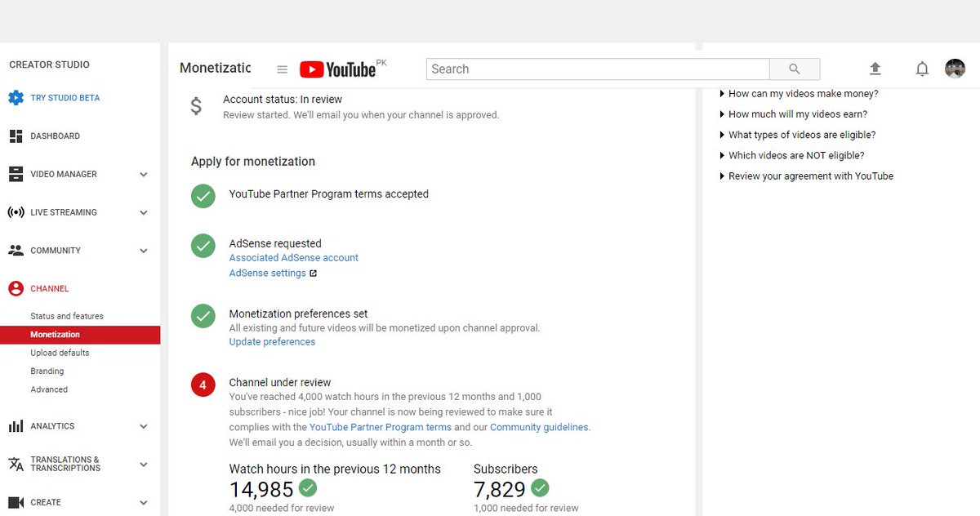Click the green check beside Monetization preferences set
The height and width of the screenshot is (516, 980).
pos(203,316)
